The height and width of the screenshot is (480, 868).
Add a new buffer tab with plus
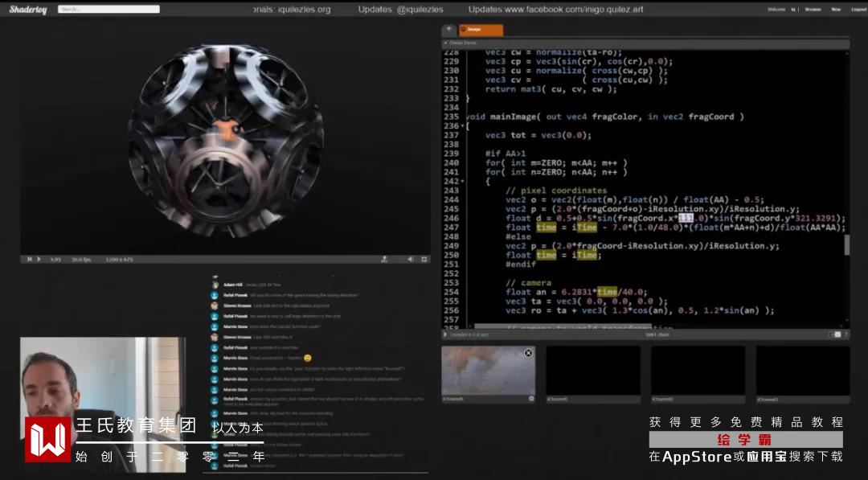(x=449, y=29)
